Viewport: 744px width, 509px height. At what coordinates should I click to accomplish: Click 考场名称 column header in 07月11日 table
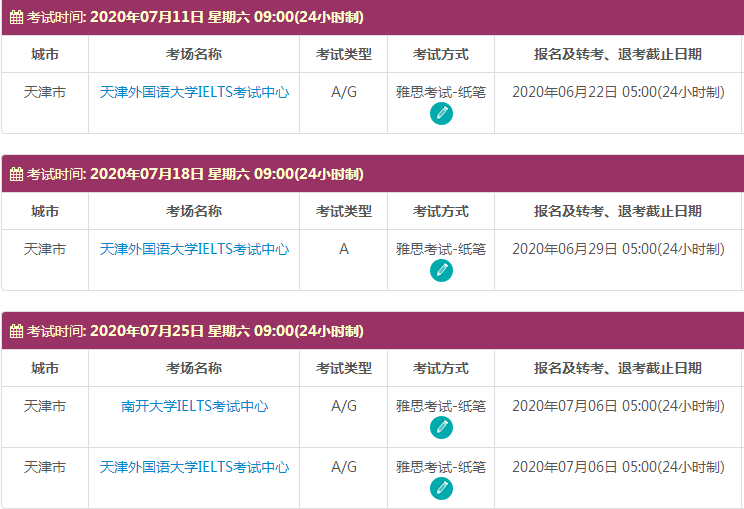coord(194,54)
